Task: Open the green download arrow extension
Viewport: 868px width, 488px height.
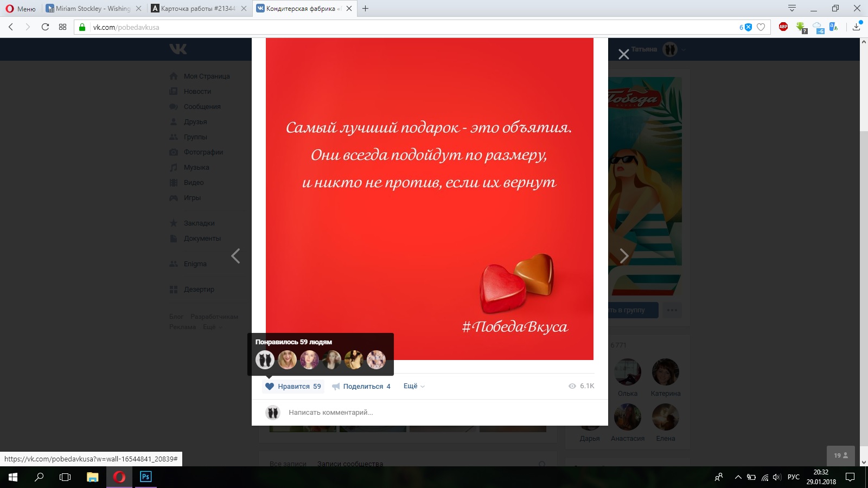Action: 801,27
